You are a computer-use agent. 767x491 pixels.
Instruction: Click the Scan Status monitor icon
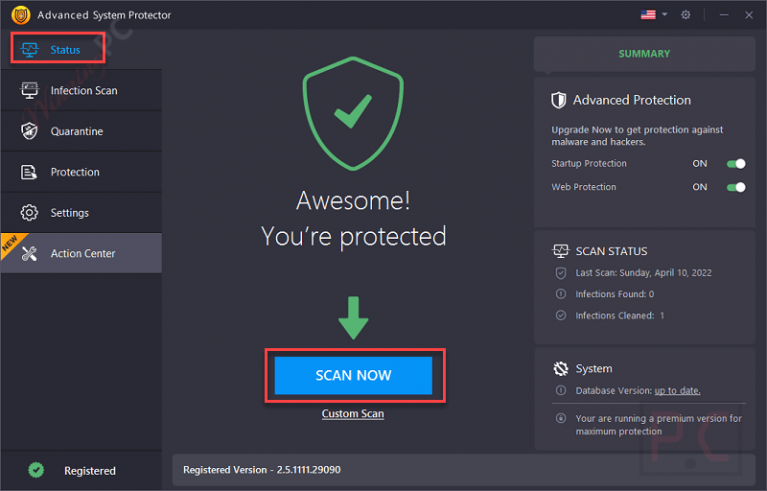click(x=561, y=251)
